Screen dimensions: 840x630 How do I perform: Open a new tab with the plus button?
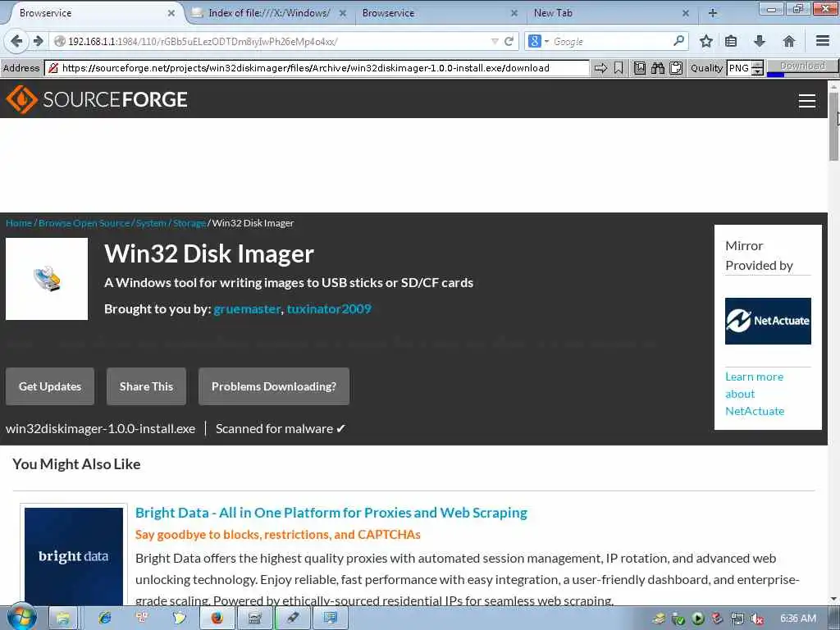tap(713, 13)
